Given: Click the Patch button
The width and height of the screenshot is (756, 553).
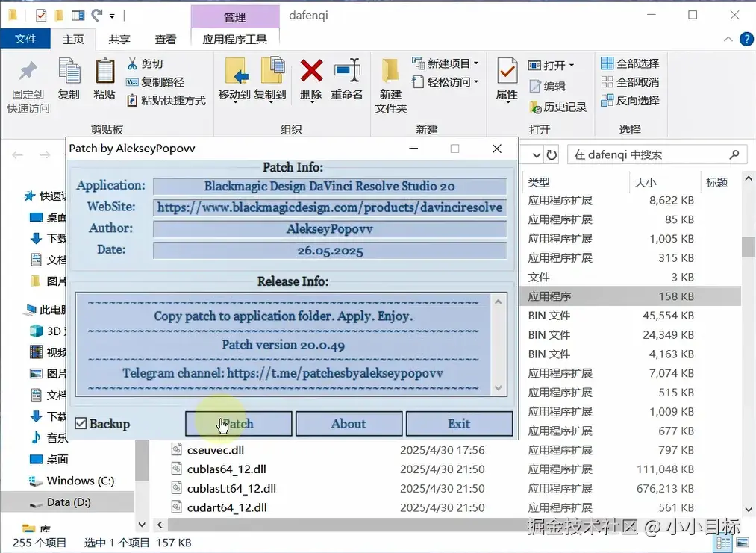Looking at the screenshot, I should 239,424.
